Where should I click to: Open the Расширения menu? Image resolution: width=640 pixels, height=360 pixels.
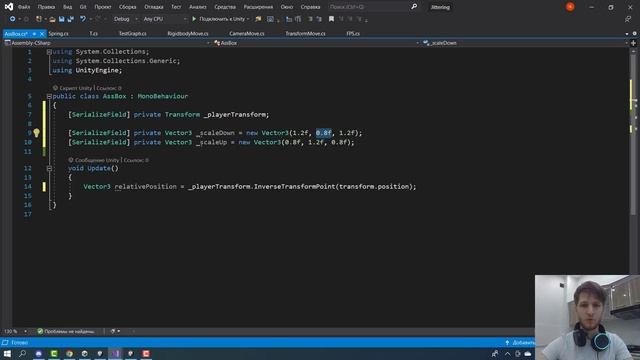point(258,7)
